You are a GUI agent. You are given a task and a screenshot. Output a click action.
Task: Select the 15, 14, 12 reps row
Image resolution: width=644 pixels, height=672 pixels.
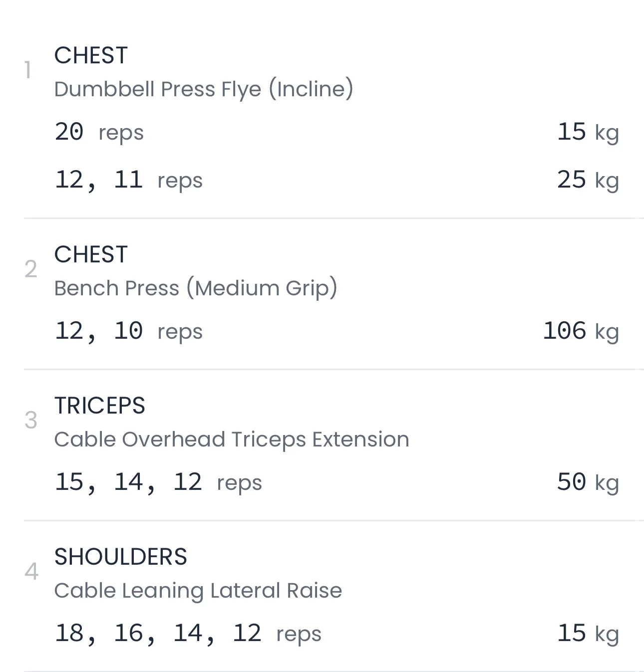pos(158,482)
